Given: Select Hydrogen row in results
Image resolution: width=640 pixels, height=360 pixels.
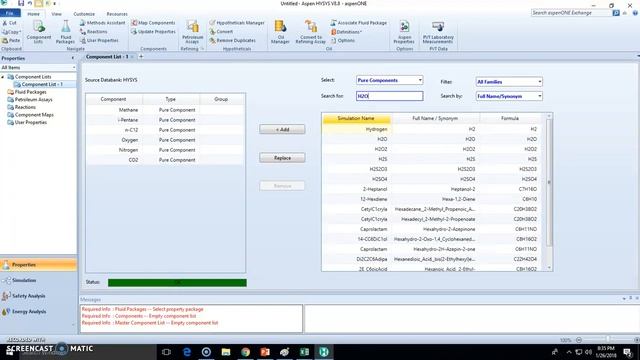Looking at the screenshot, I should tap(432, 129).
